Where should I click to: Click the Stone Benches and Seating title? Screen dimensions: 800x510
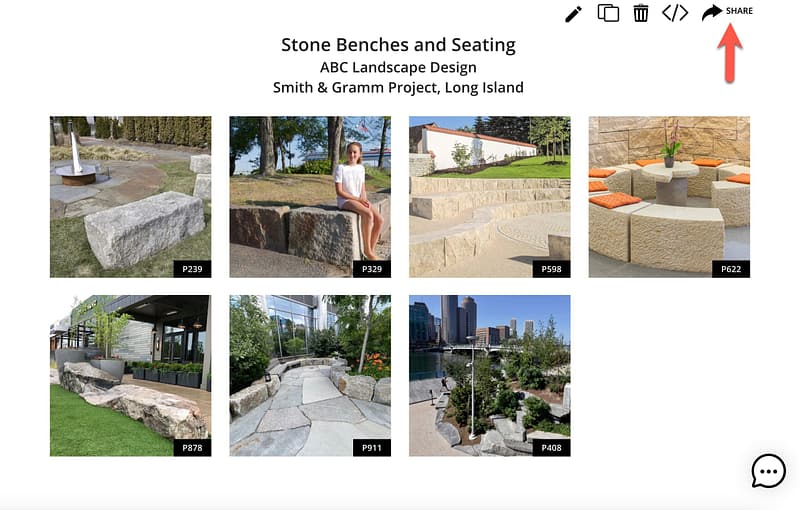click(398, 45)
